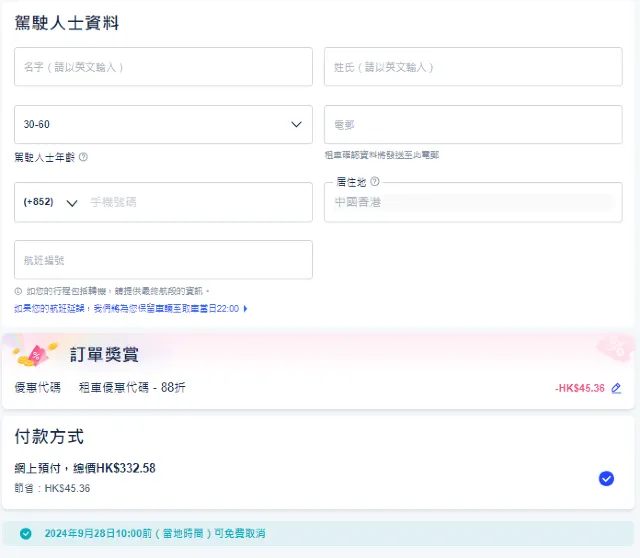The height and width of the screenshot is (558, 640).
Task: Click the 付款方式 heading
Action: click(49, 436)
